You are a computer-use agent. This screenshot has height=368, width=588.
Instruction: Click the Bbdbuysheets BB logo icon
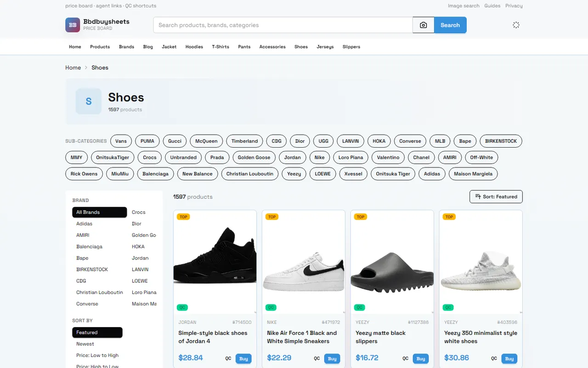tap(73, 25)
